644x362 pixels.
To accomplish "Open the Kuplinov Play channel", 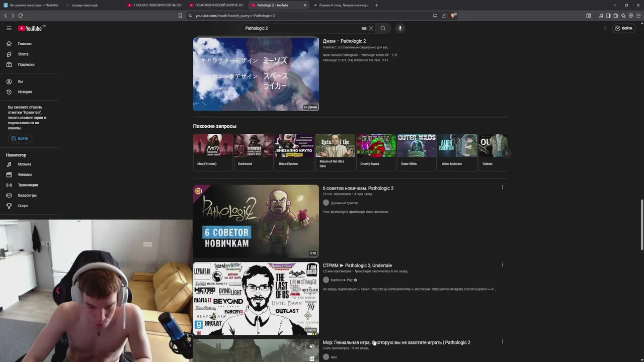I will pyautogui.click(x=342, y=280).
